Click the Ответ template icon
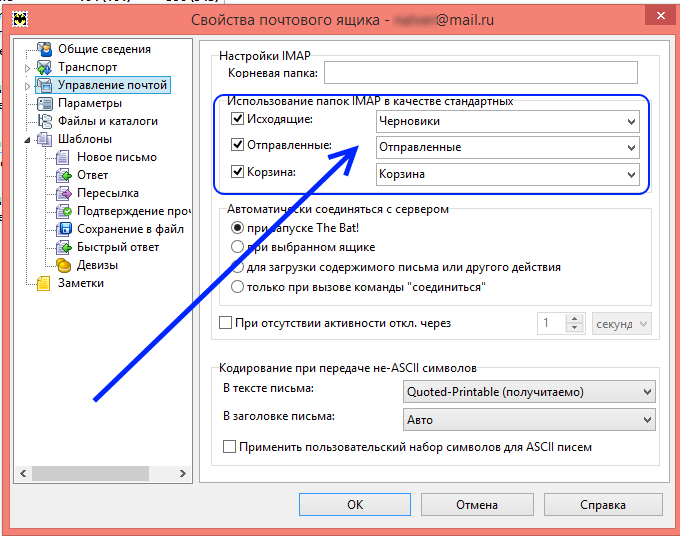 click(x=64, y=175)
